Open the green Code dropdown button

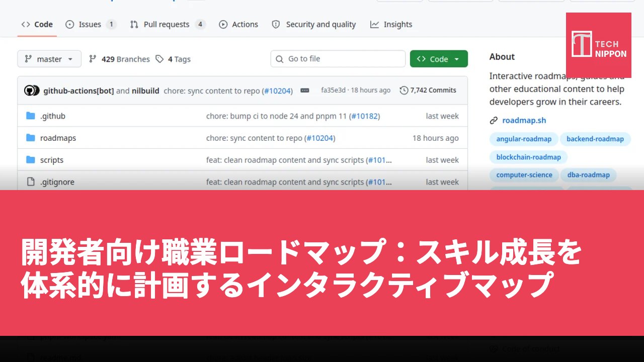[439, 59]
